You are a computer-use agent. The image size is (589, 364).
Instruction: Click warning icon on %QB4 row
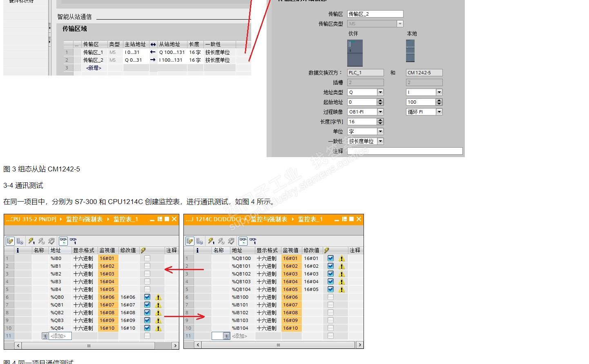[158, 328]
